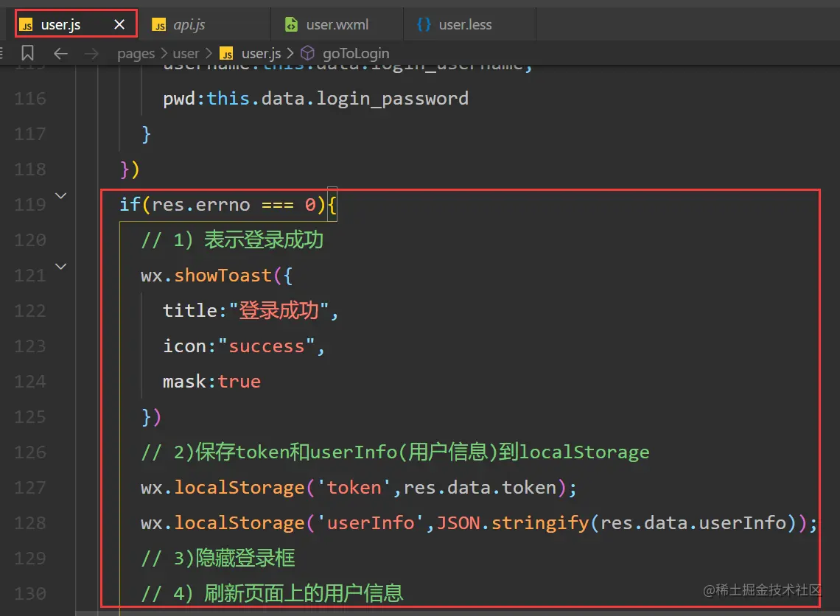
Task: Click line number 124 in gutter
Action: click(30, 382)
